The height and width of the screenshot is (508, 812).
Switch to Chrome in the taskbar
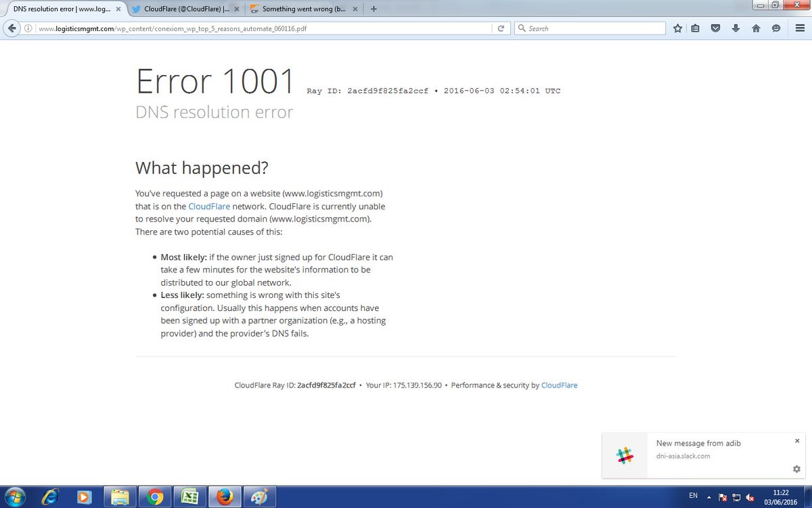pos(155,496)
